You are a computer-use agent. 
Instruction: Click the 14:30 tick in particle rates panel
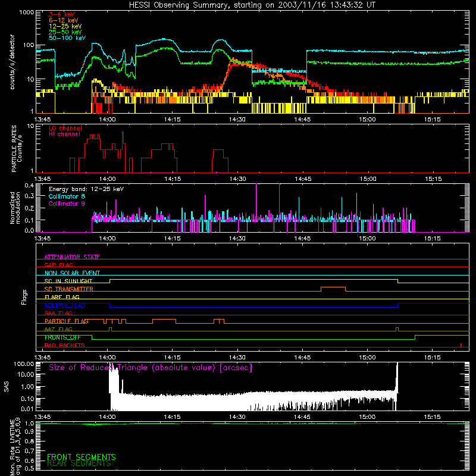coord(237,179)
